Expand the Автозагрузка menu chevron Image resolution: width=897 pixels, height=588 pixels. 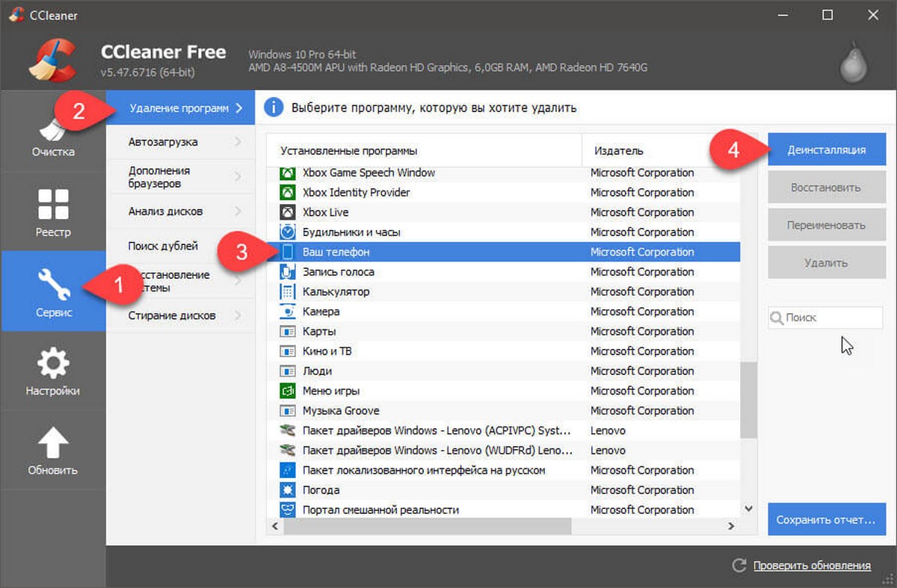238,142
